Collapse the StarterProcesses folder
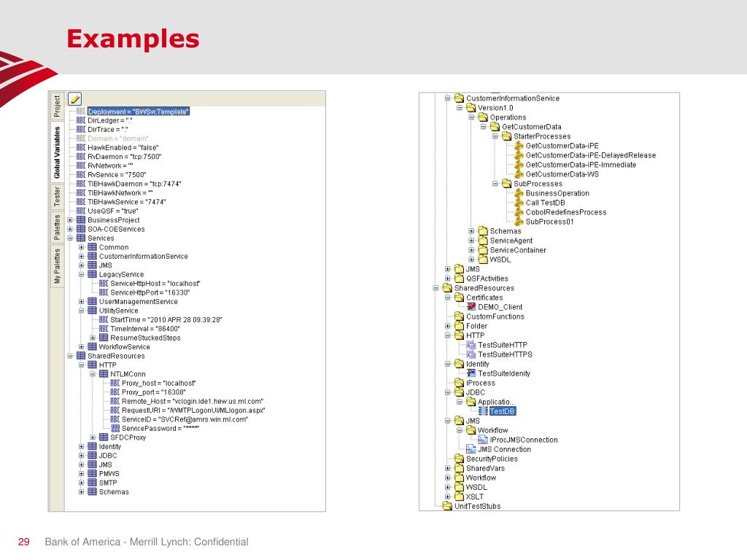 pos(495,136)
